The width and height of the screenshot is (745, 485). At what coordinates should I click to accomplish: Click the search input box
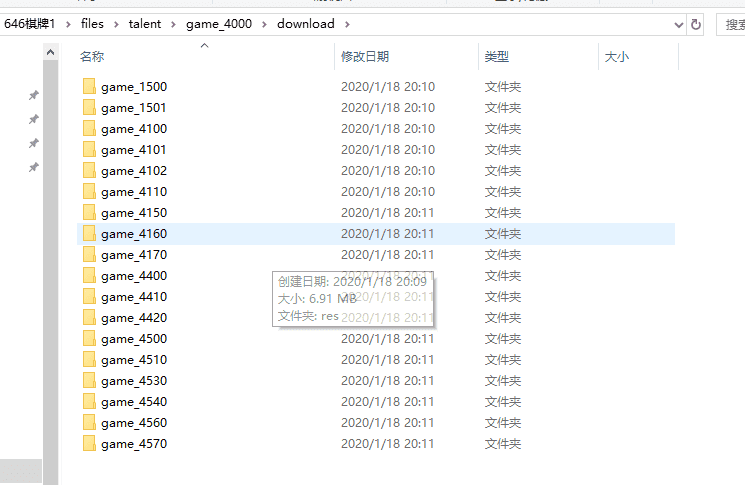tap(732, 24)
